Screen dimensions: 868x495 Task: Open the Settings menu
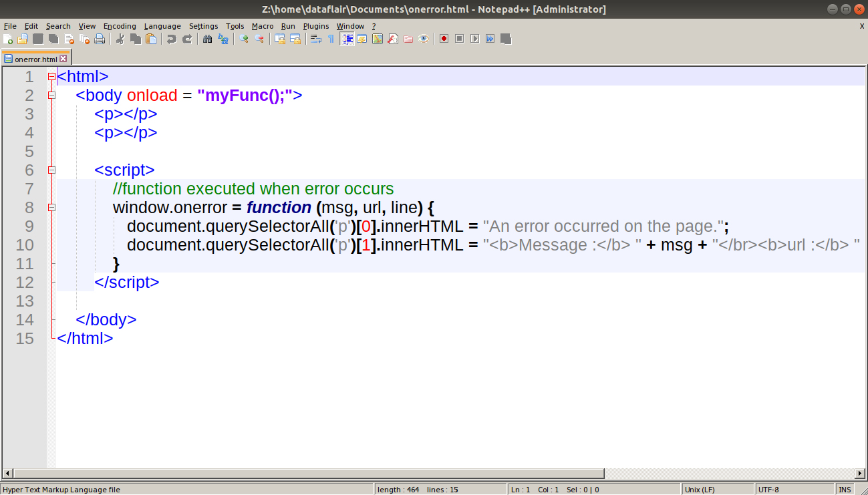coord(203,26)
